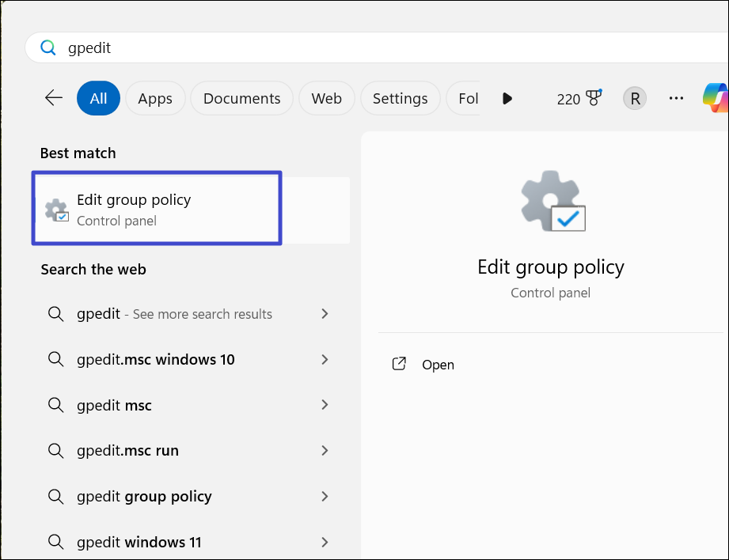Click the open-in-new-window icon beside Open
This screenshot has height=560, width=729.
pos(400,365)
